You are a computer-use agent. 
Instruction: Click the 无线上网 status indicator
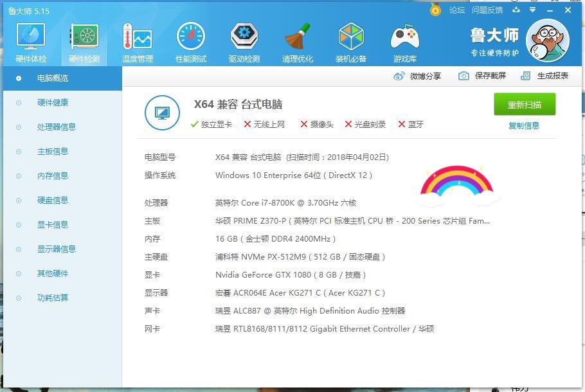pos(264,124)
